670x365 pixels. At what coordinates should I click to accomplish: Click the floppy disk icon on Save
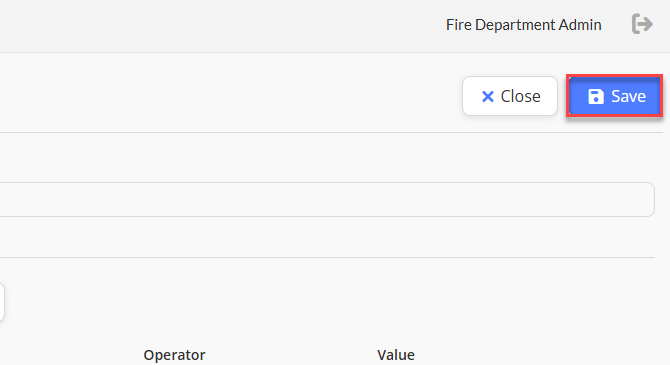coord(596,97)
